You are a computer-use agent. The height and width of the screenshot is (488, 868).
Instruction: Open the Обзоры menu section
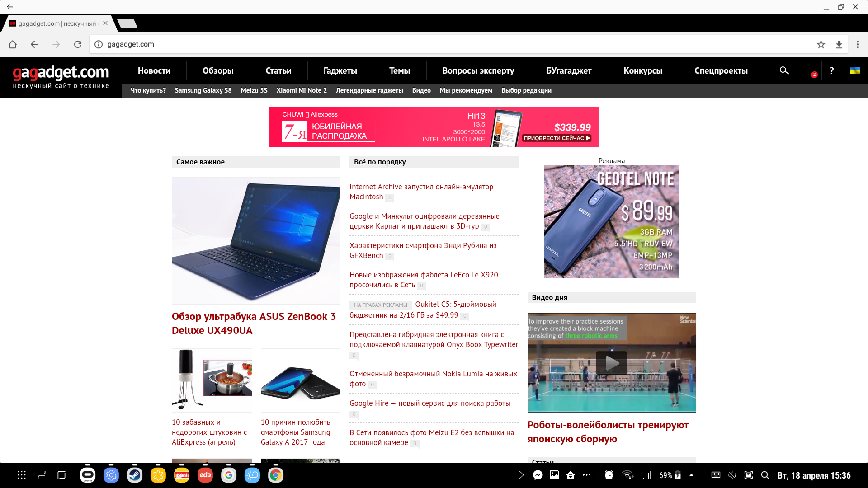point(218,71)
